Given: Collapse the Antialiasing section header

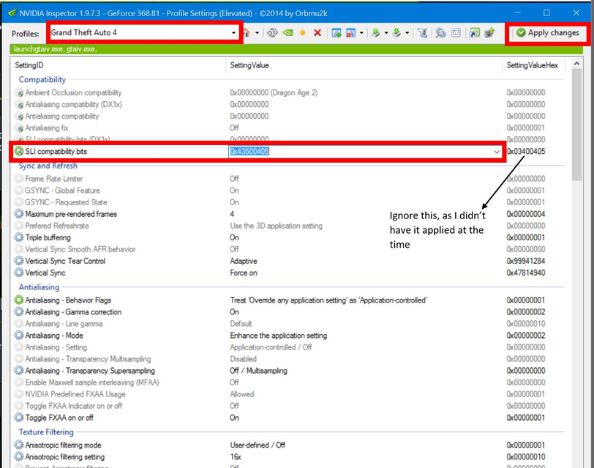Looking at the screenshot, I should (x=39, y=287).
